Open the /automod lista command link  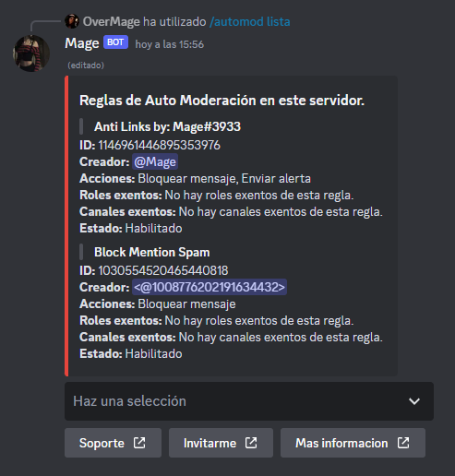(250, 22)
